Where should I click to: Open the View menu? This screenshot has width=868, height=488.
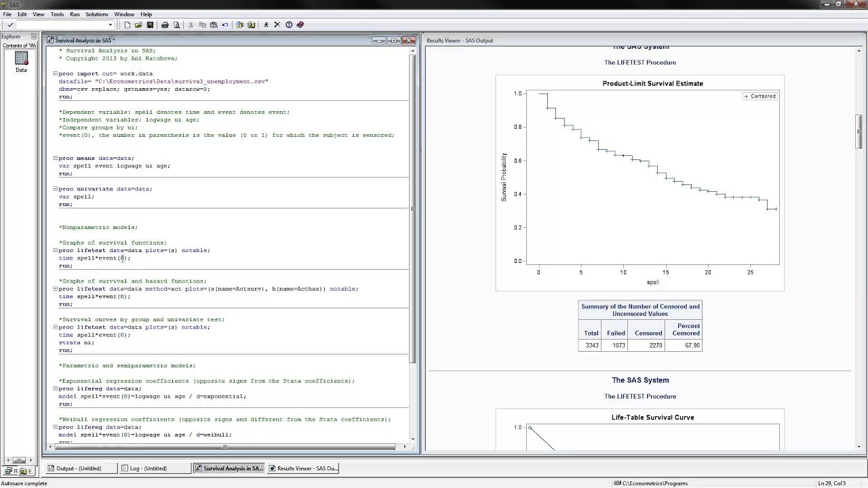click(x=39, y=14)
